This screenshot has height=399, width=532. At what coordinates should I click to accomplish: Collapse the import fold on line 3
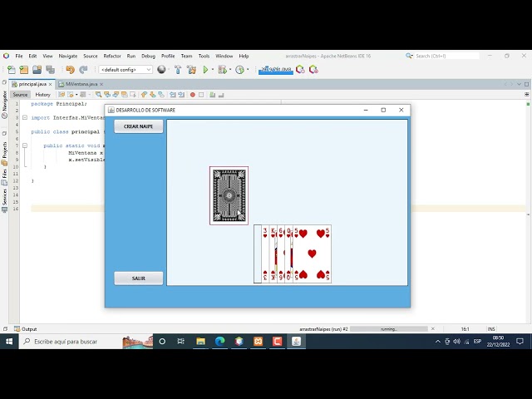pyautogui.click(x=25, y=117)
